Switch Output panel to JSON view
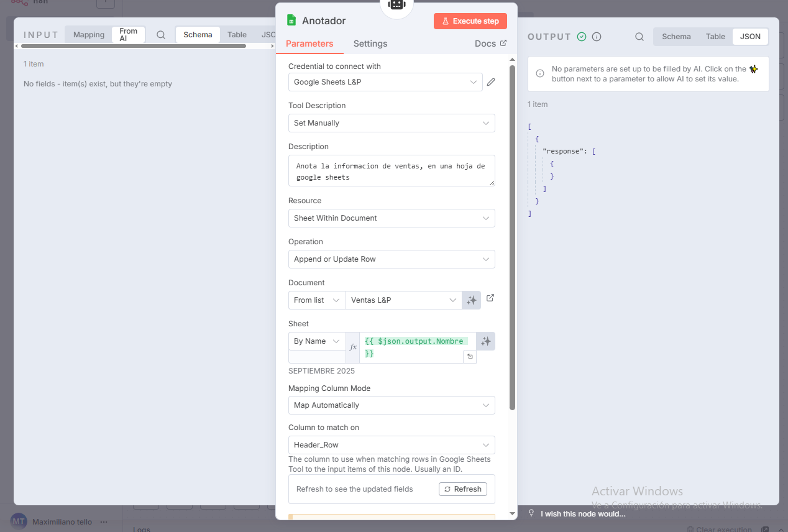This screenshot has width=788, height=532. tap(750, 37)
